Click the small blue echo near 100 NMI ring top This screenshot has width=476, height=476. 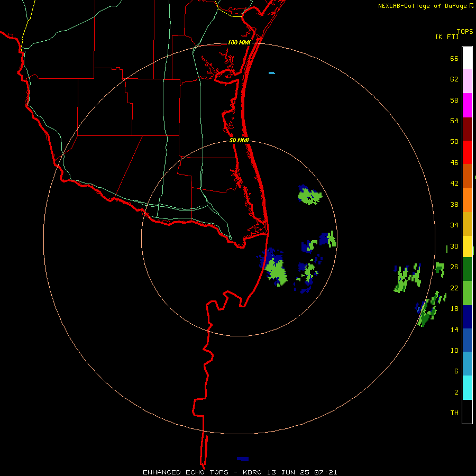pyautogui.click(x=272, y=73)
